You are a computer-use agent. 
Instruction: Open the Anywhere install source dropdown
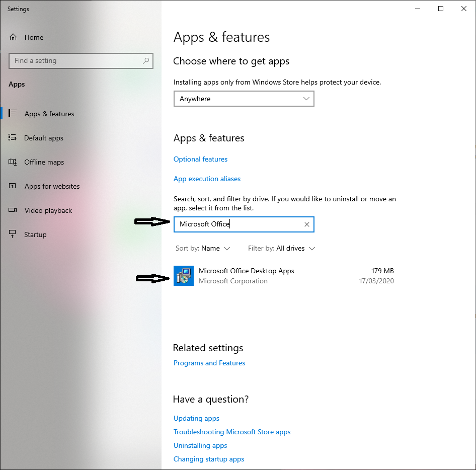(244, 99)
